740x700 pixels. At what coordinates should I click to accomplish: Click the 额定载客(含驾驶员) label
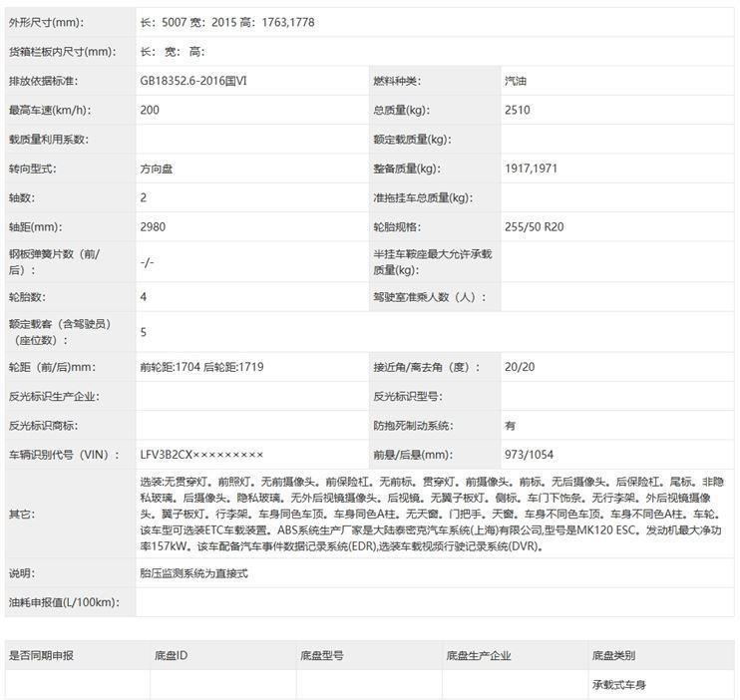click(60, 332)
